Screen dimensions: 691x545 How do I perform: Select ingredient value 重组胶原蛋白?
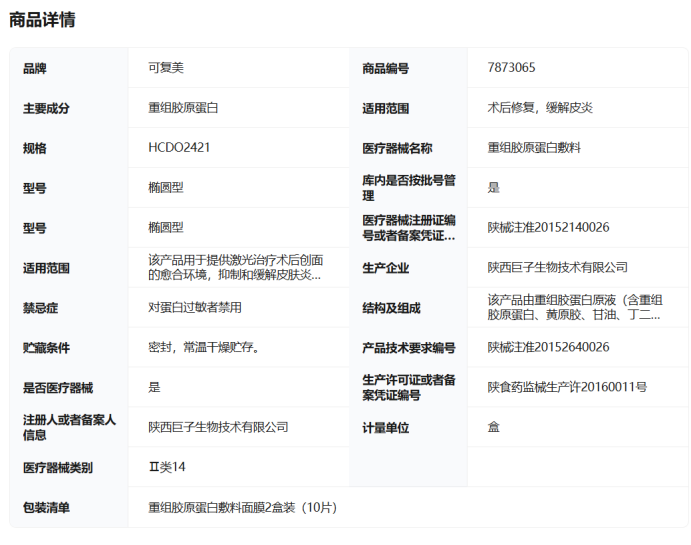pos(183,108)
